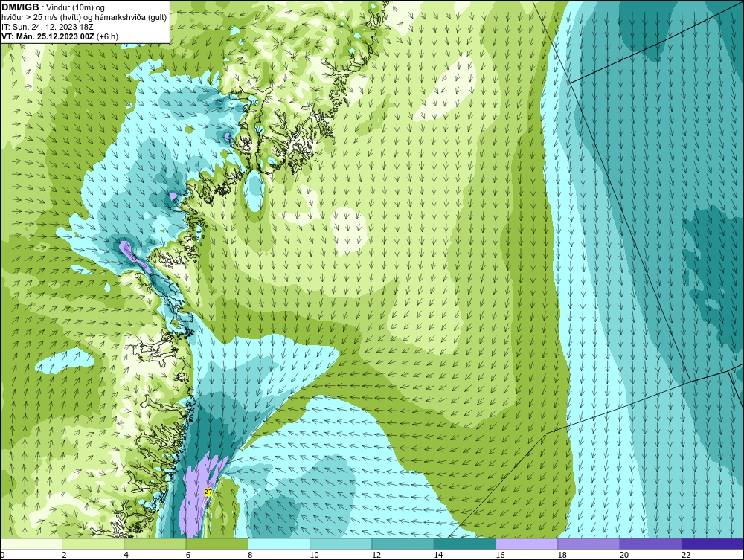Viewport: 744px width, 560px height.
Task: Click the 16–18 m/s lavender legend swatch
Action: point(527,544)
